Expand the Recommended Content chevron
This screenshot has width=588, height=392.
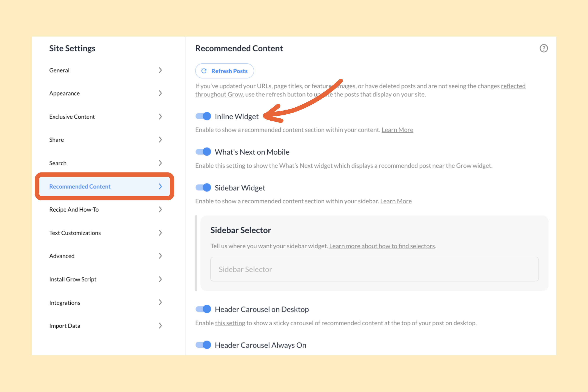pyautogui.click(x=160, y=186)
